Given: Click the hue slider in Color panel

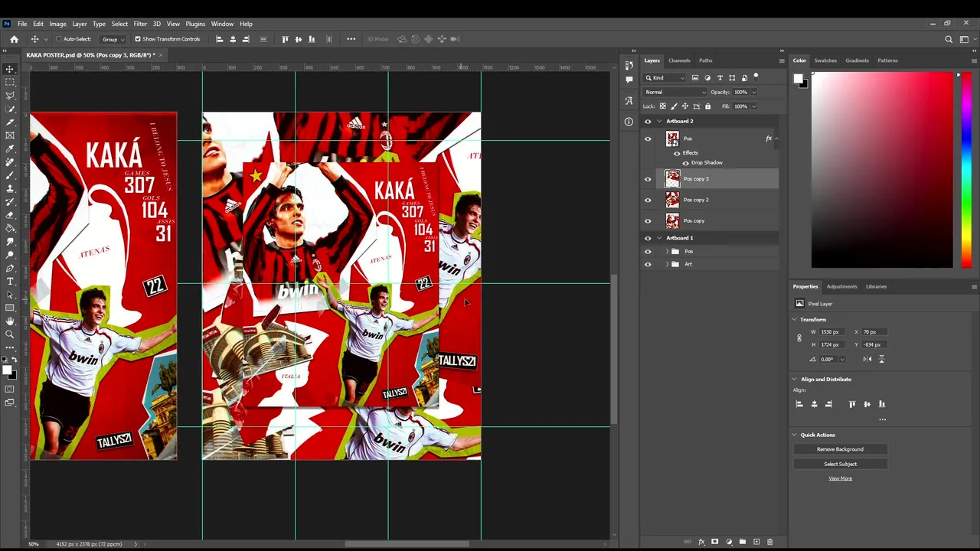Looking at the screenshot, I should point(966,170).
